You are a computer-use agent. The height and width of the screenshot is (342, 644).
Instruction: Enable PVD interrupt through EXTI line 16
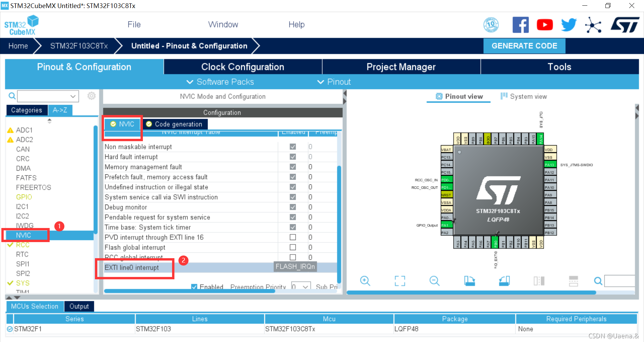tap(293, 237)
